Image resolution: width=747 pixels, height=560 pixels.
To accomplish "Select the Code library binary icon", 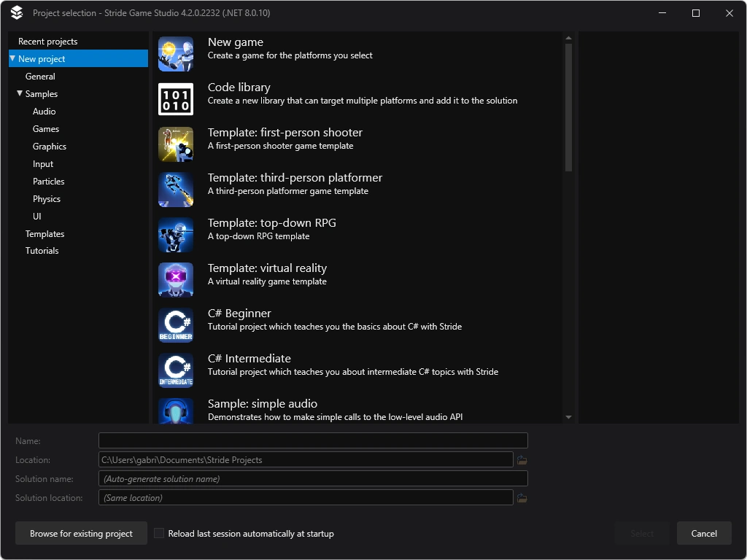I will 175,98.
